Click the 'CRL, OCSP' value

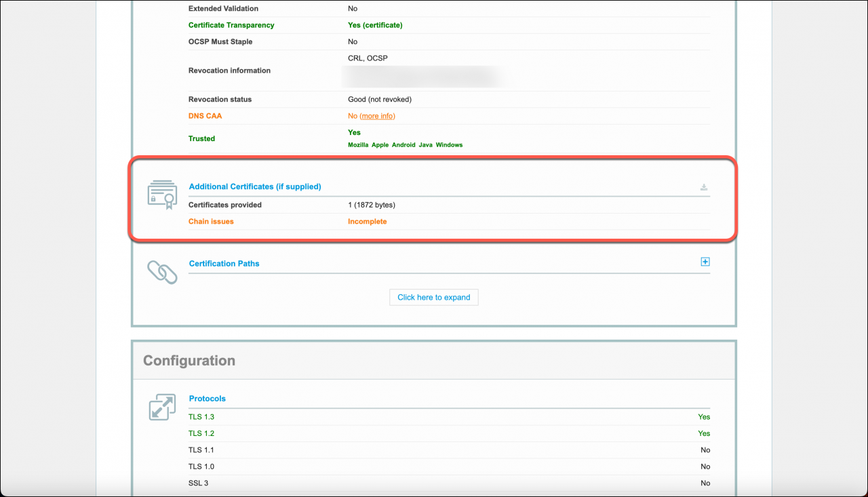(368, 58)
